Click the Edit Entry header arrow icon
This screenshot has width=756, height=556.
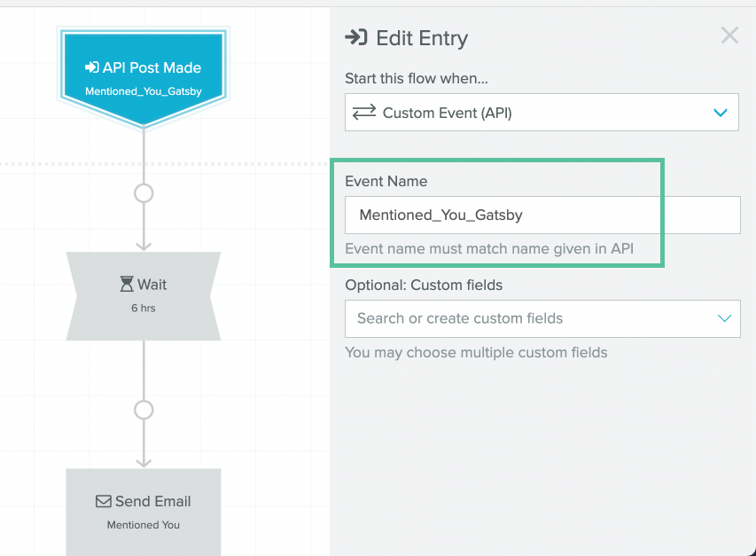tap(356, 37)
